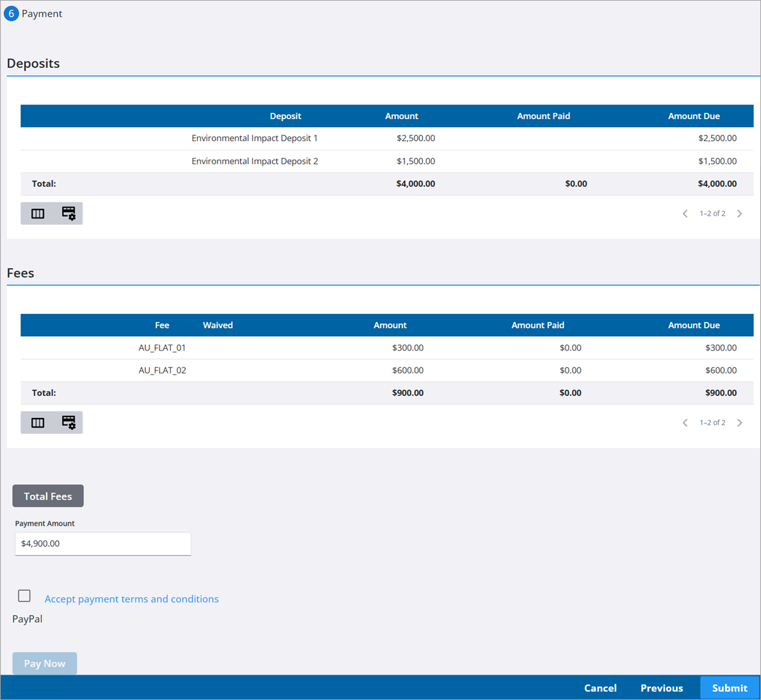Click $600.00 amount due for AU_FLAT_02
Viewport: 761px width, 700px height.
click(x=720, y=371)
